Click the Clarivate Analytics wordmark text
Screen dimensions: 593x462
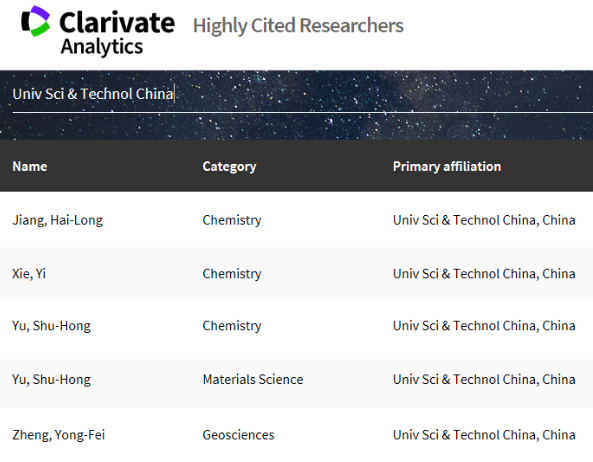117,33
